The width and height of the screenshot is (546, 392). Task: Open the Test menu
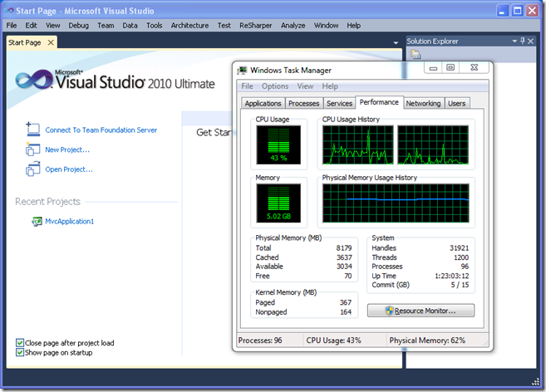224,26
